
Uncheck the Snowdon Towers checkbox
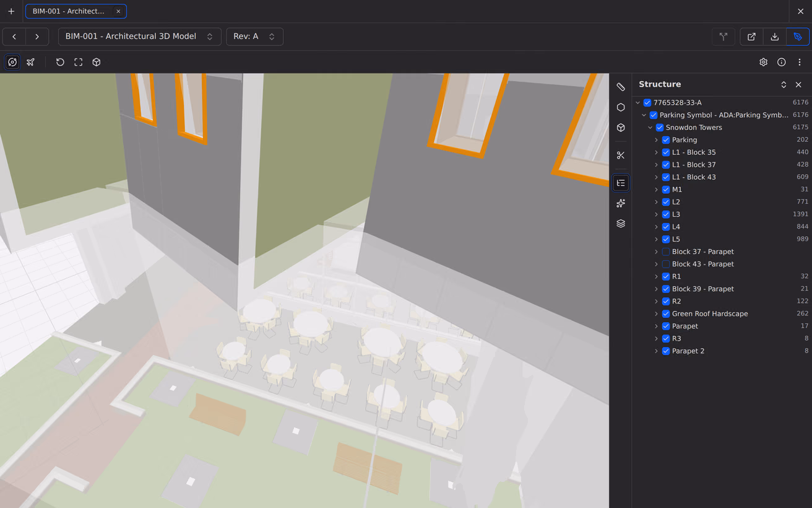pos(660,128)
